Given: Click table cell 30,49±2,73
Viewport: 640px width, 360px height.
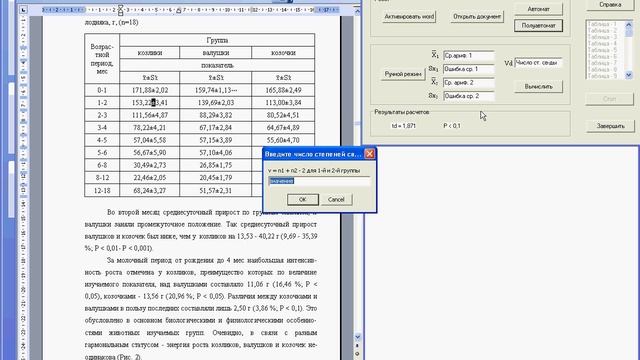Looking at the screenshot, I should pyautogui.click(x=150, y=165).
